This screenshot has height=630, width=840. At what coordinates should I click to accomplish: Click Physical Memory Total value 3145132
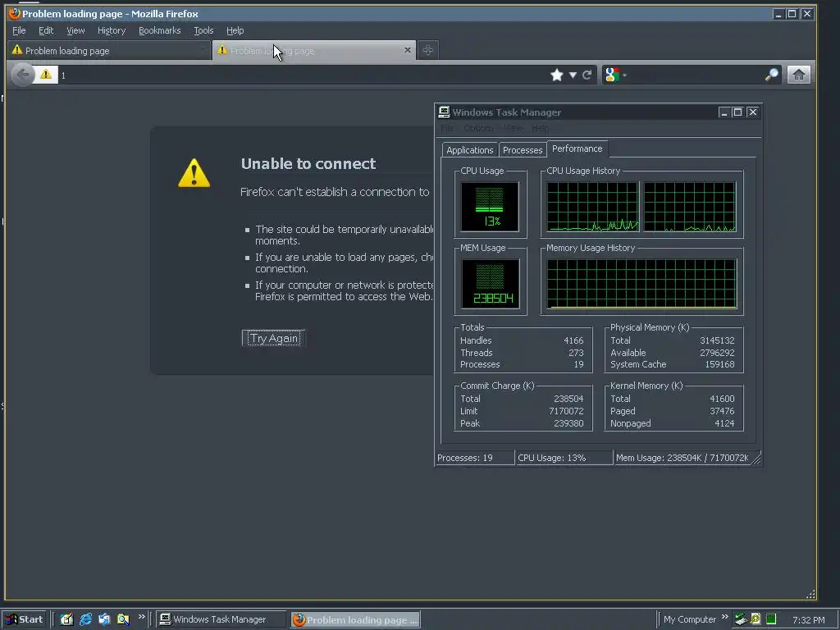click(717, 340)
